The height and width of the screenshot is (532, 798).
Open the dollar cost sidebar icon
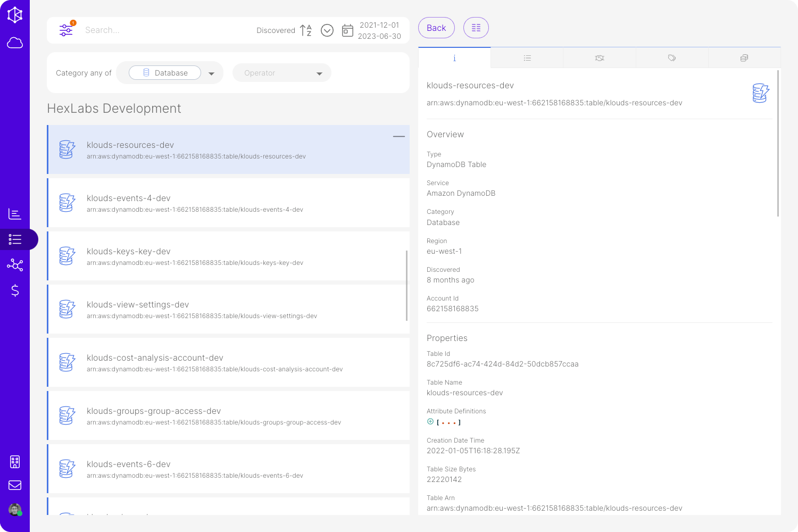pos(15,290)
